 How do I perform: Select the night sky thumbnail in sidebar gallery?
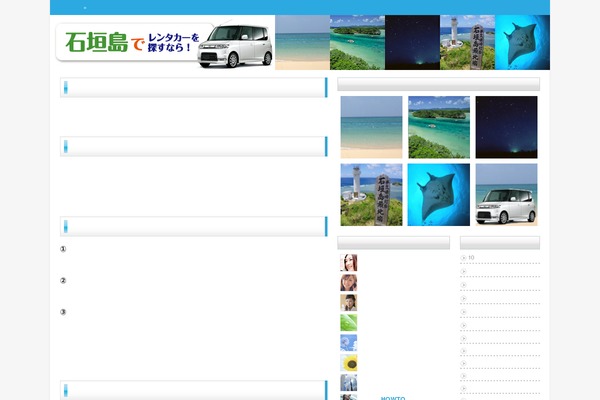point(506,127)
